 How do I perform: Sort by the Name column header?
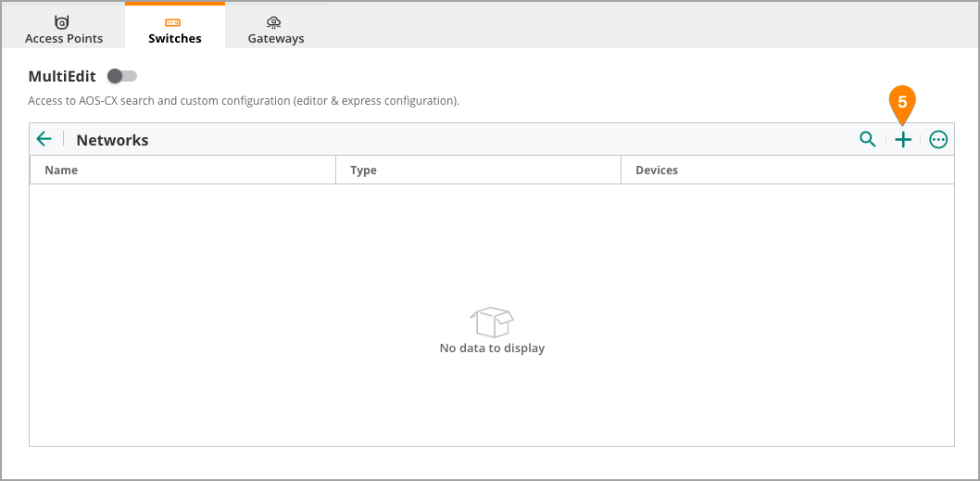coord(61,171)
